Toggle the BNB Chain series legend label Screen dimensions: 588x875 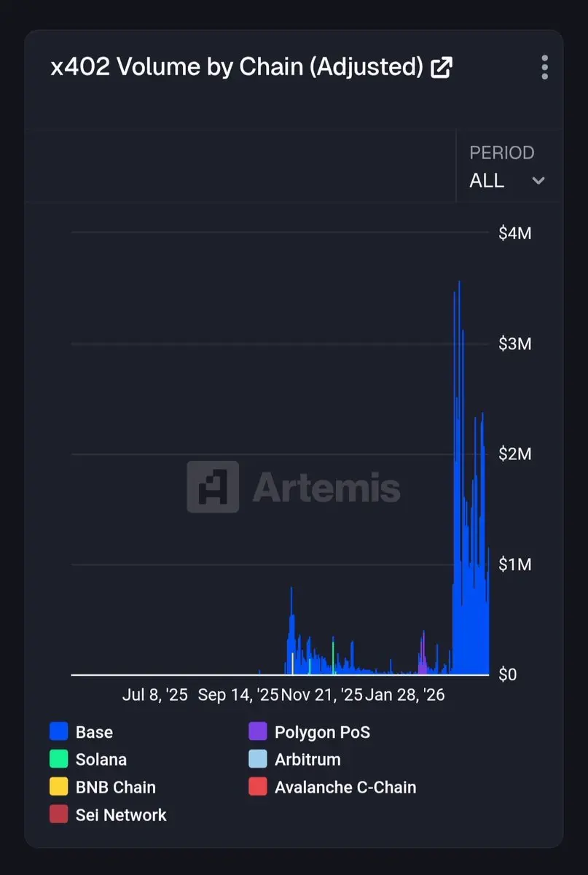116,787
